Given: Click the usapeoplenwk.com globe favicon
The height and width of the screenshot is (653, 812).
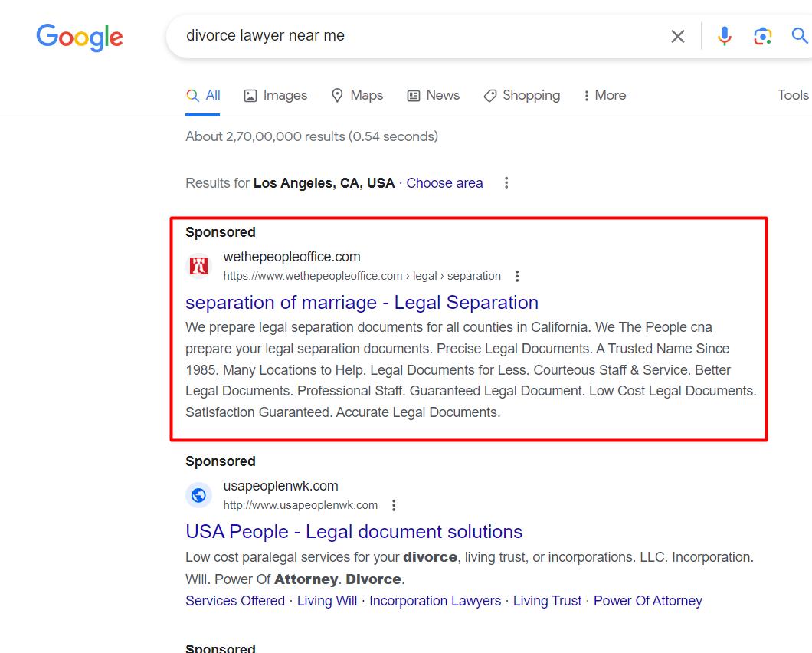Looking at the screenshot, I should (x=199, y=495).
